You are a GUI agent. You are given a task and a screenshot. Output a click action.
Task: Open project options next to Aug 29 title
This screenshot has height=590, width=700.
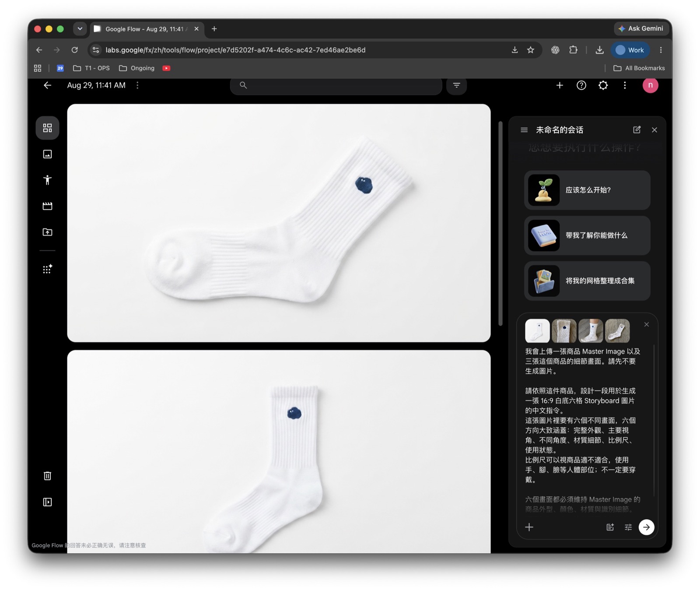137,85
